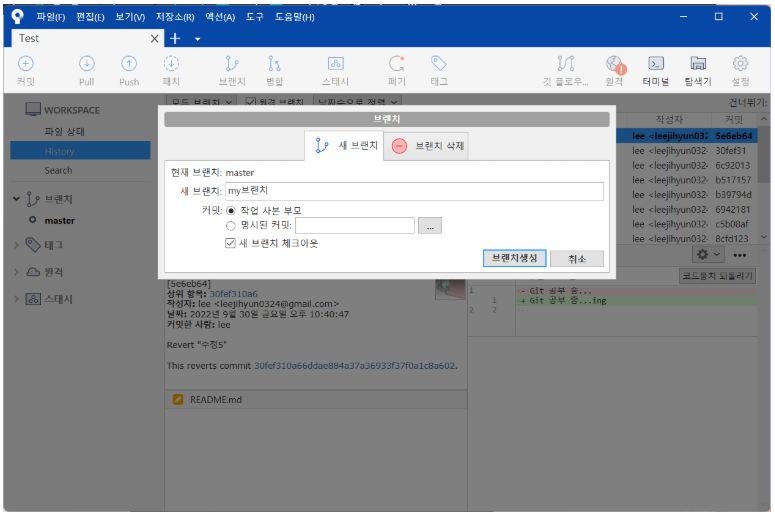Select 파일 상태 in the sidebar

64,131
